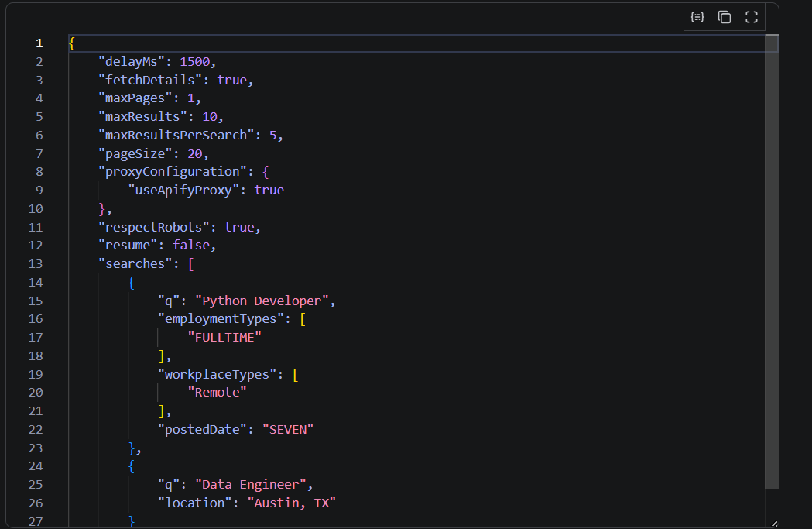Click the "maxPages" key
812x529 pixels.
[x=135, y=98]
